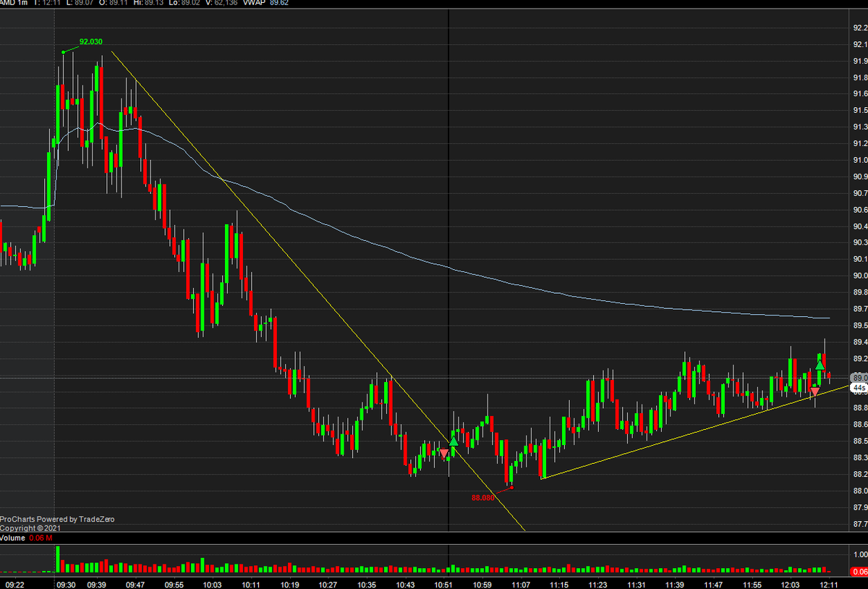Click the 88.5 price axis label
Screen dimensions: 868x589
point(860,441)
